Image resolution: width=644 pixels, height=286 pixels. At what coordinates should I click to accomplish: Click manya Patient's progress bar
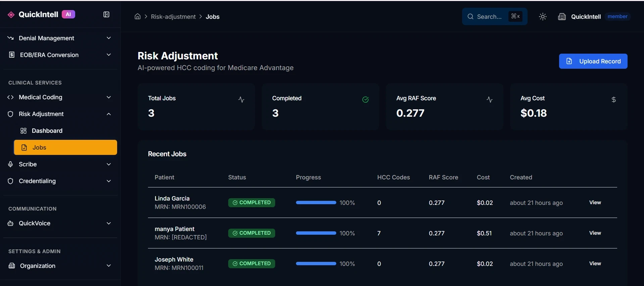[x=316, y=233]
